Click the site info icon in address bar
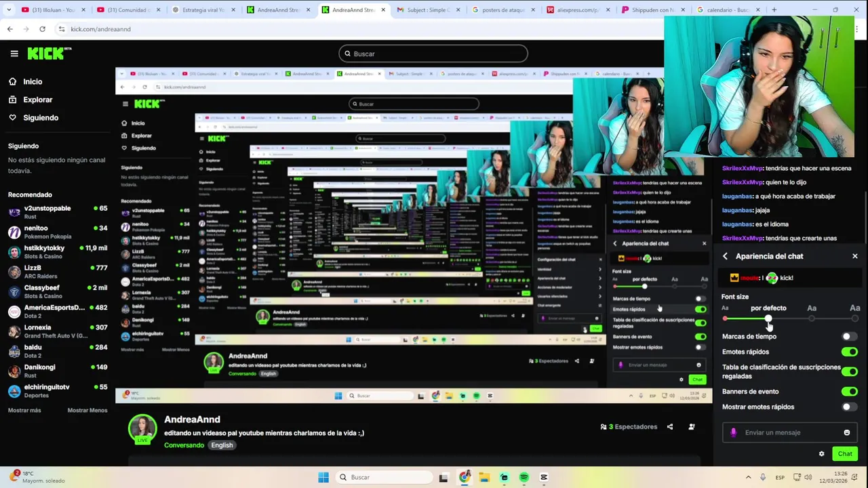The width and height of the screenshot is (868, 488). tap(62, 29)
